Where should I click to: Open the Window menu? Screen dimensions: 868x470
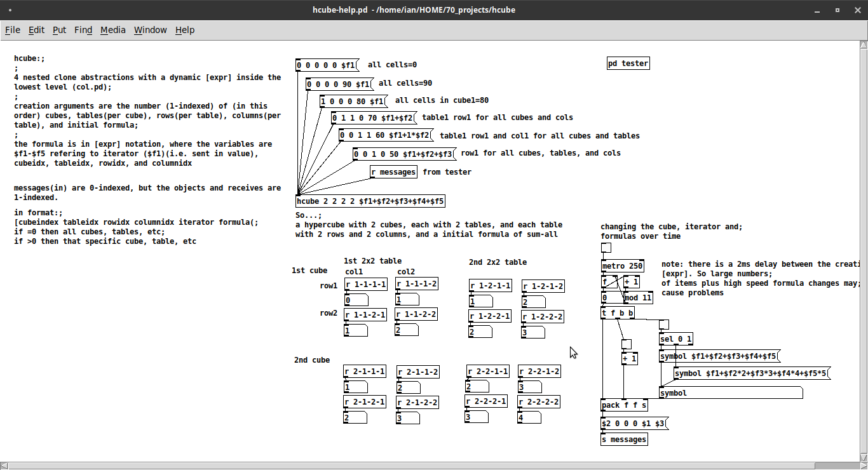pyautogui.click(x=151, y=30)
